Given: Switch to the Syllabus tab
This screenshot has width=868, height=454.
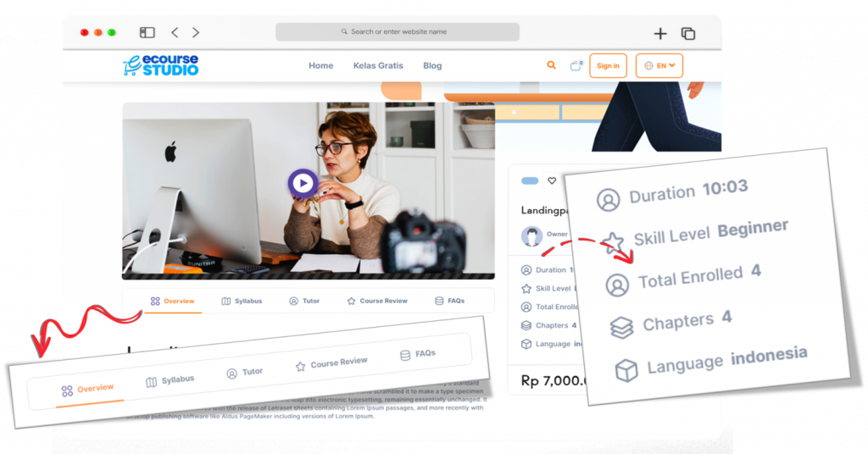Looking at the screenshot, I should click(242, 301).
